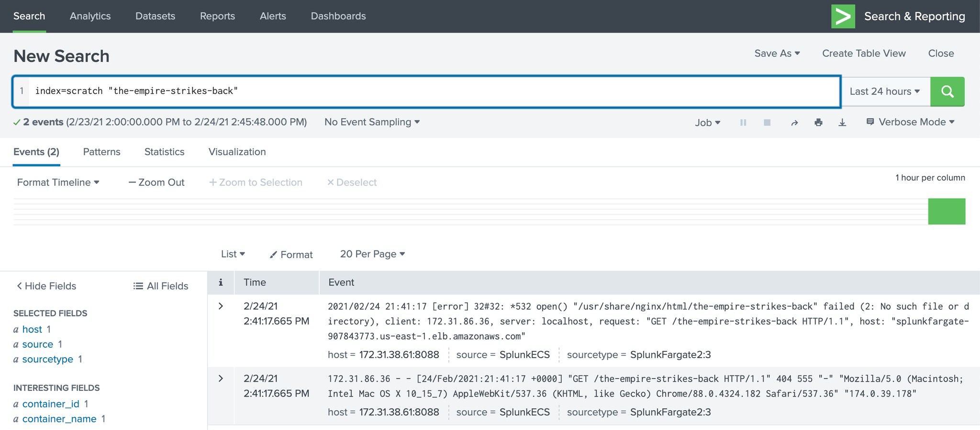The image size is (980, 430).
Task: Click container_id interesting field
Action: (x=51, y=404)
